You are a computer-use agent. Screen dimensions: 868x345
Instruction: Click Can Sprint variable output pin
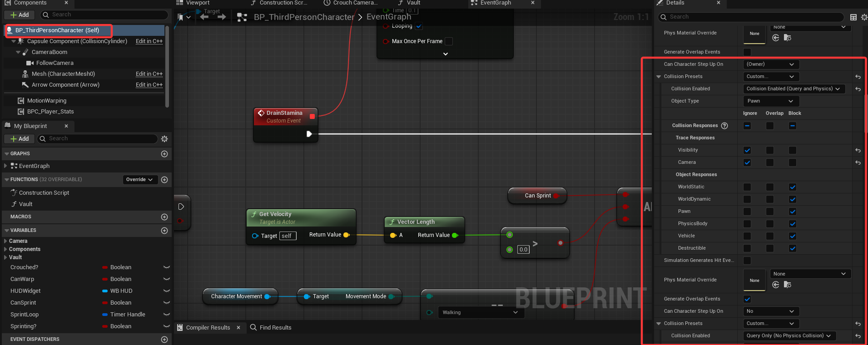click(556, 196)
